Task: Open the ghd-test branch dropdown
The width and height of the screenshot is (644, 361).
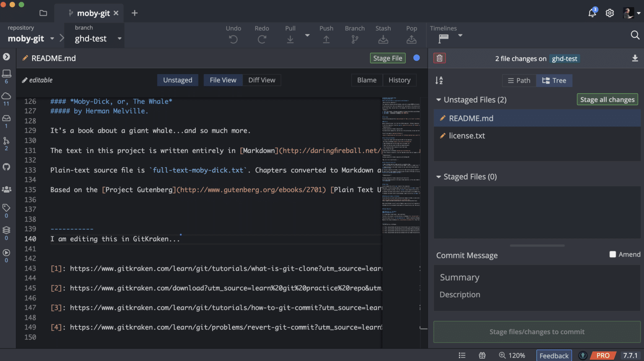Action: (119, 39)
